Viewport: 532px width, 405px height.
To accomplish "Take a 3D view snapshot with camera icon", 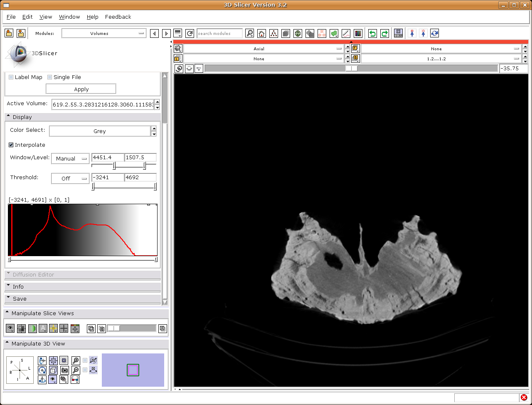I will tap(64, 370).
